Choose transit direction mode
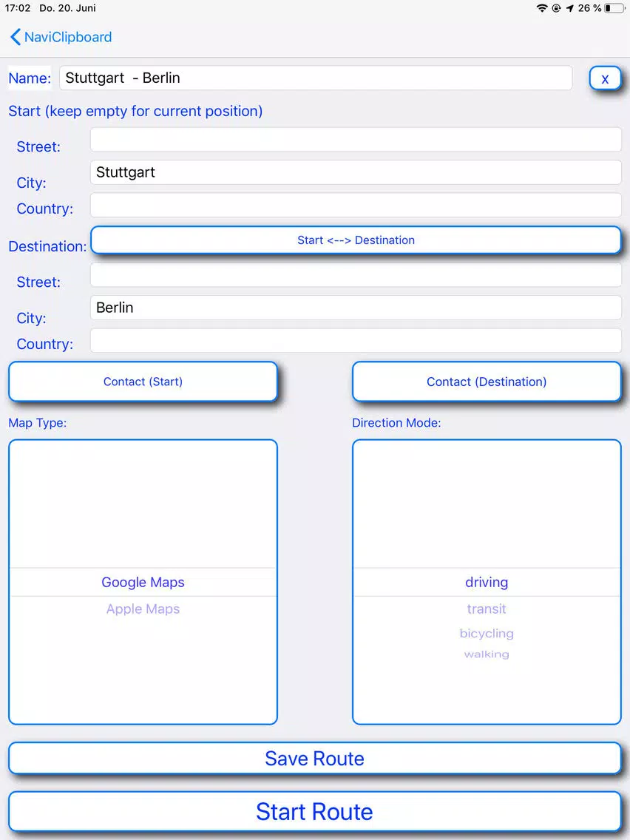630x840 pixels. pyautogui.click(x=487, y=609)
